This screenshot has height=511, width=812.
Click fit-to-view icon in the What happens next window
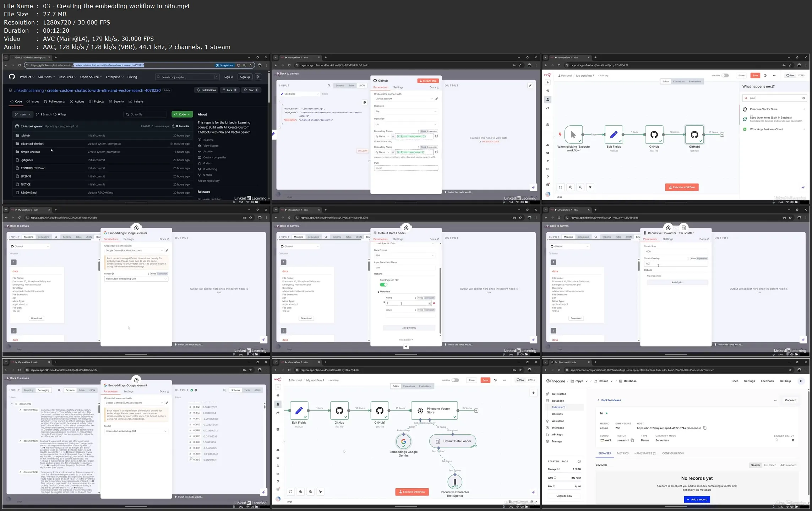pos(560,187)
